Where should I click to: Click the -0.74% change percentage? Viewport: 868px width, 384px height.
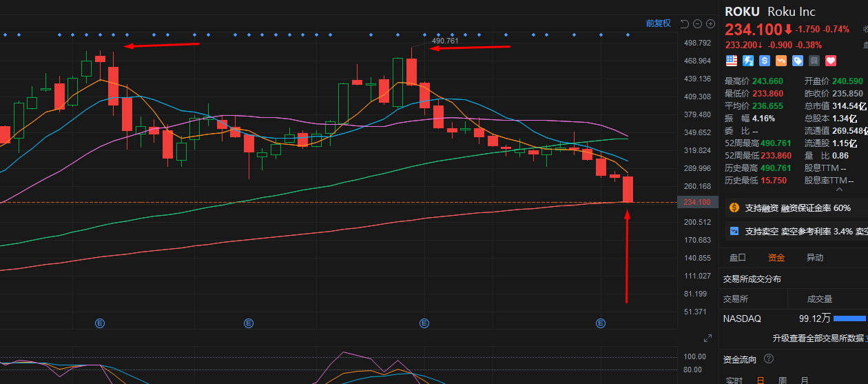(836, 29)
